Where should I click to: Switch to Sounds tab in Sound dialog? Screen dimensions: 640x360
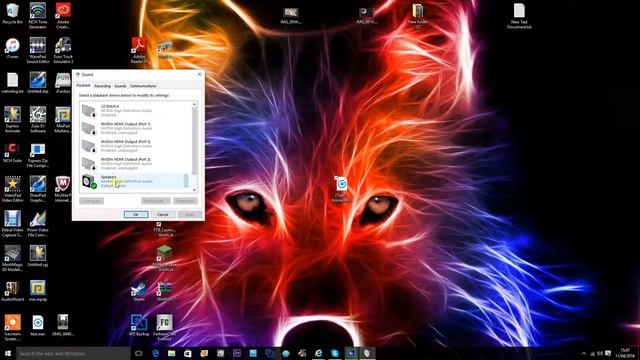point(120,86)
